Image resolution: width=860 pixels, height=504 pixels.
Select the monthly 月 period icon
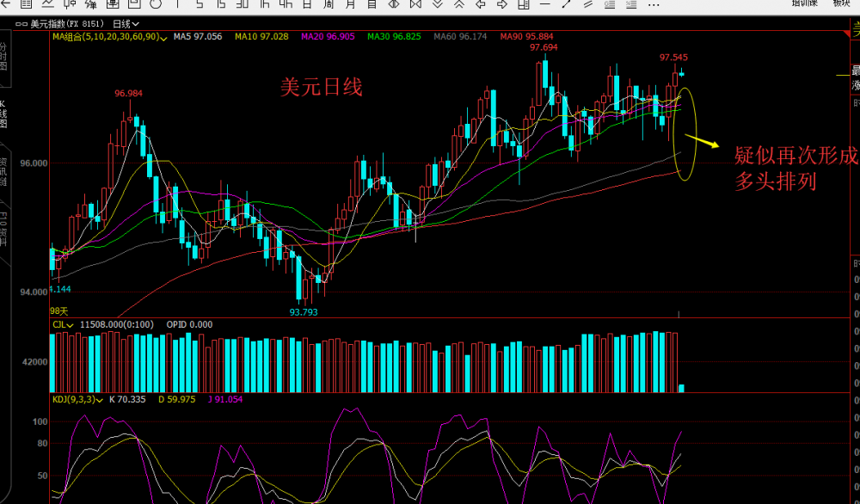350,3
